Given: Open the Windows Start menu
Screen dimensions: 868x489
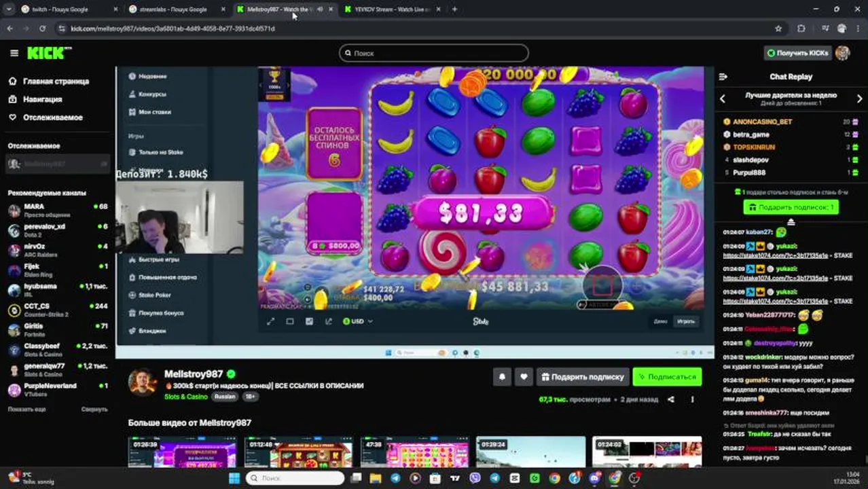Looking at the screenshot, I should point(234,478).
